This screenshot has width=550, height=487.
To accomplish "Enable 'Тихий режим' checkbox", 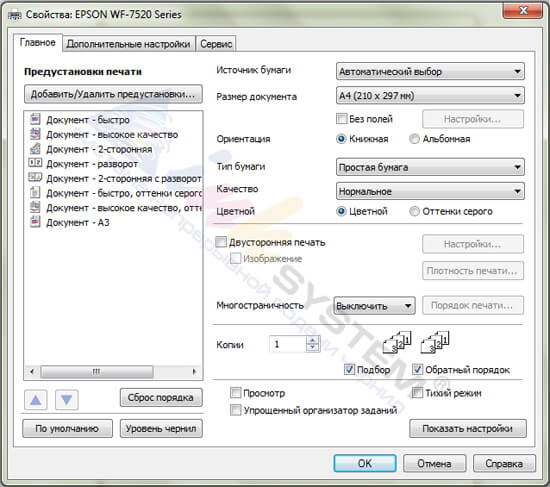I will [417, 393].
